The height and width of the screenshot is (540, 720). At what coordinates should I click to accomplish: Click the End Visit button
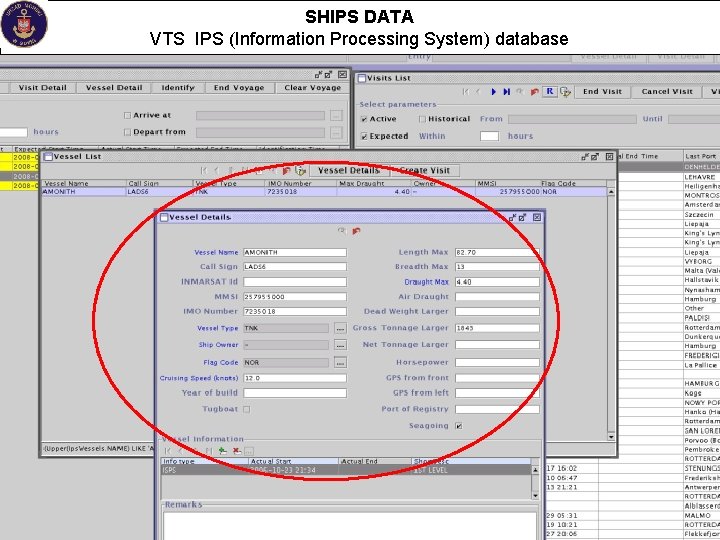602,92
